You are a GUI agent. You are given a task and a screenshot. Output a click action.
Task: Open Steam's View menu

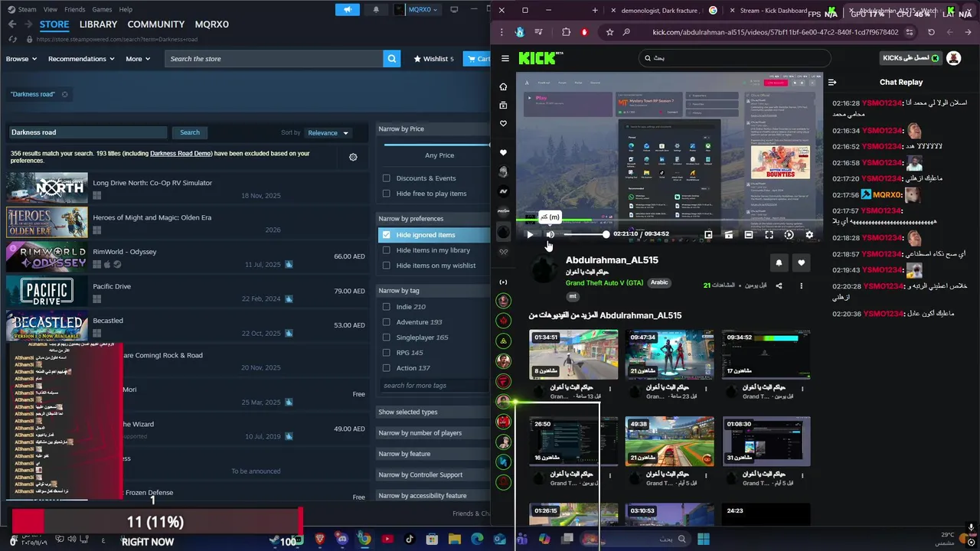[50, 9]
